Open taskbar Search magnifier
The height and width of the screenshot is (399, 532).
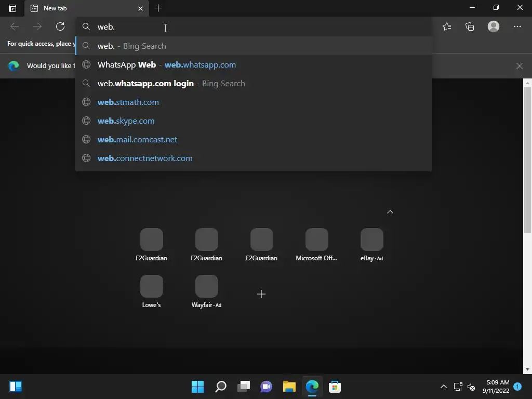[x=220, y=387]
